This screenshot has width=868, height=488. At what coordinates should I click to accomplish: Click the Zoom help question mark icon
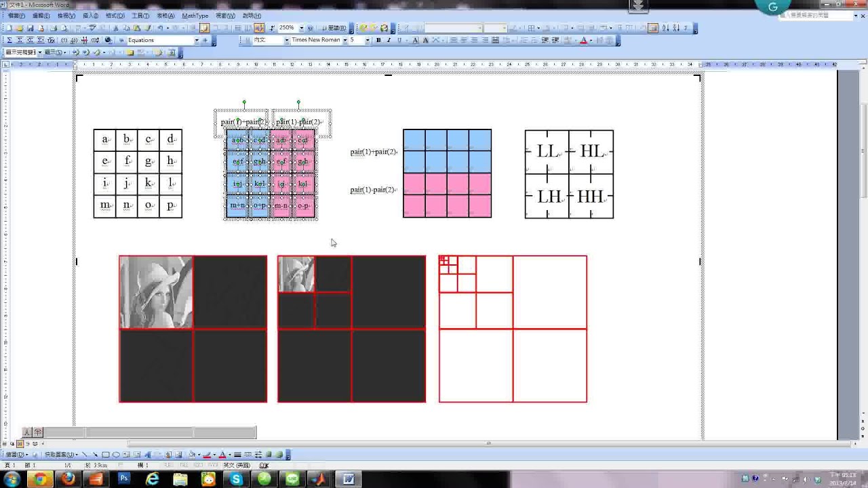point(310,28)
